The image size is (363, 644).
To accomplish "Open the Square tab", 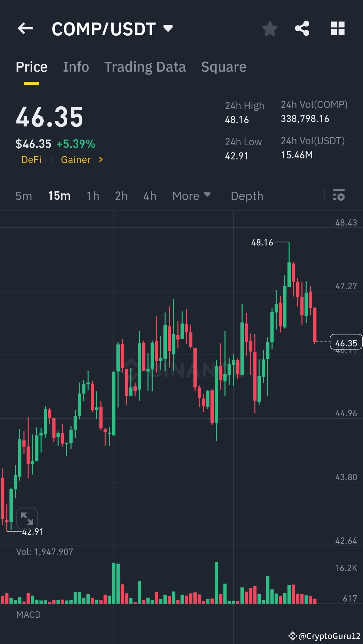I will click(224, 67).
